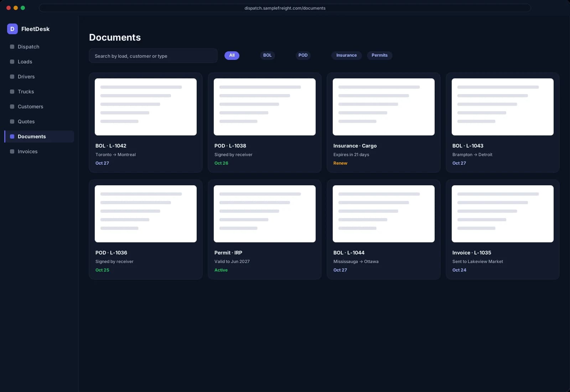The image size is (570, 392).
Task: Filter documents by BOL
Action: (x=267, y=55)
